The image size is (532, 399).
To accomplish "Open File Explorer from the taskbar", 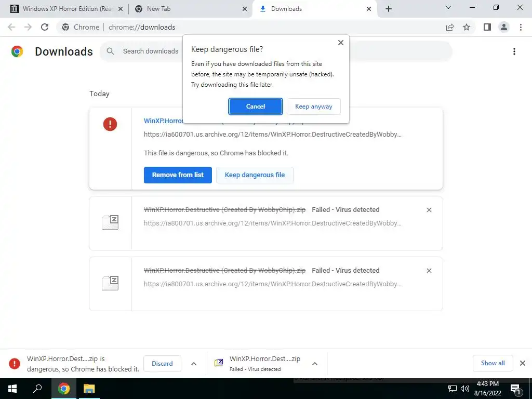I will 89,389.
